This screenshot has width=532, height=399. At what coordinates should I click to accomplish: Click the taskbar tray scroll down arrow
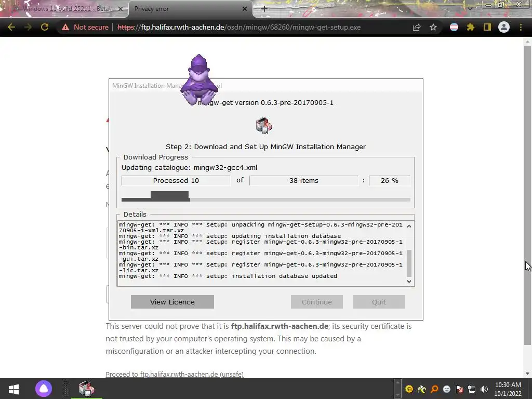pos(397,395)
